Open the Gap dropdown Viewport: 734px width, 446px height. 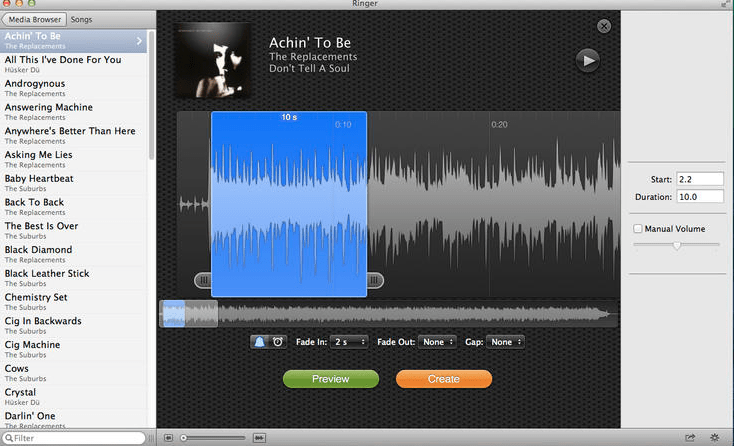[x=506, y=342]
